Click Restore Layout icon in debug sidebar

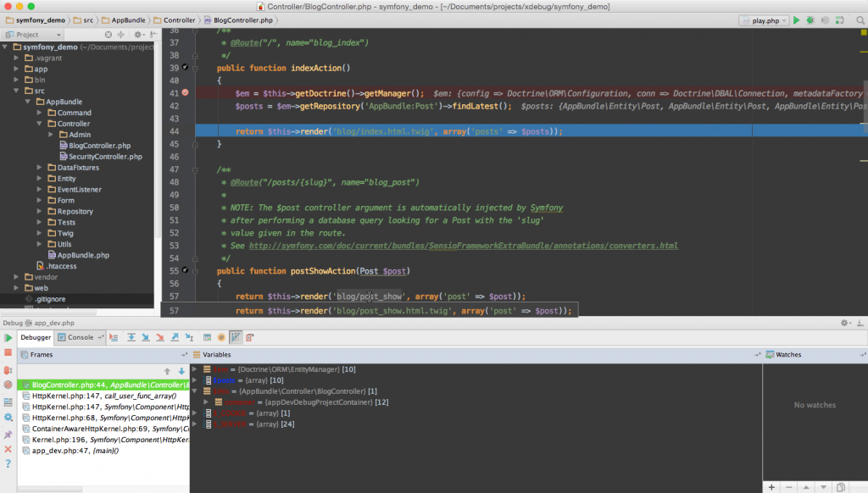click(8, 402)
